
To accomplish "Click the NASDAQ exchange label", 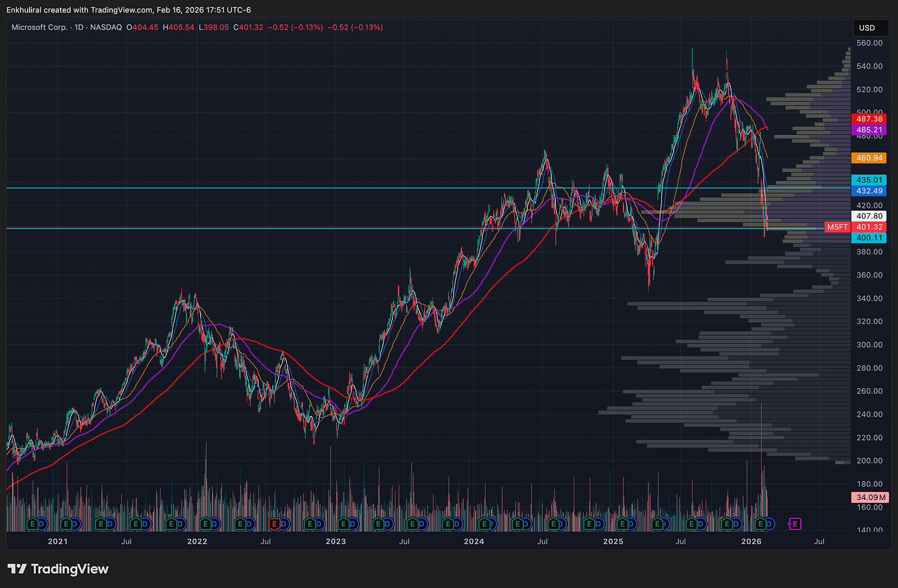I will coord(105,27).
